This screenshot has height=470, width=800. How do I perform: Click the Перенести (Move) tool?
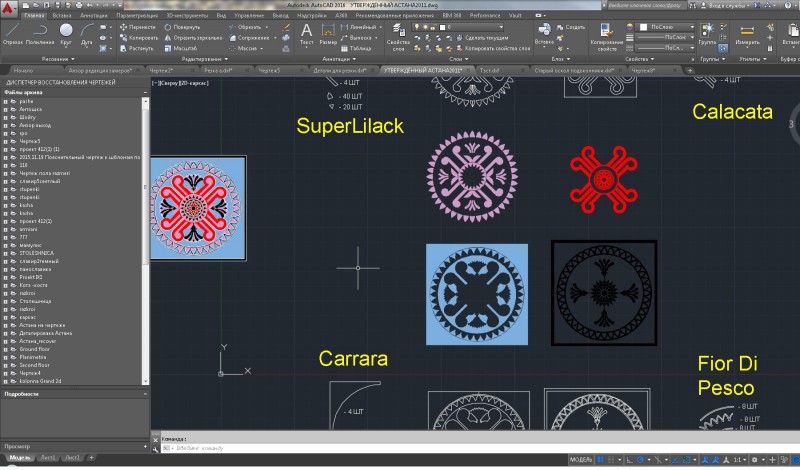137,27
